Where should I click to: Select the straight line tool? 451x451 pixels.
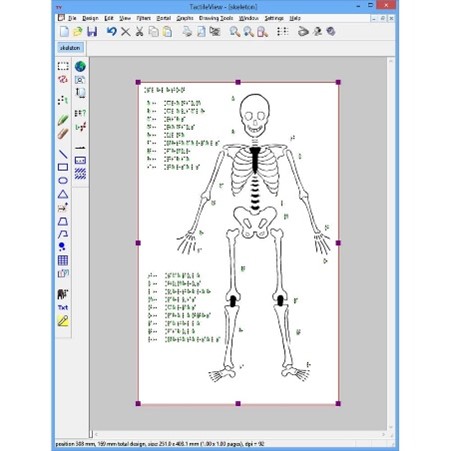click(x=63, y=154)
